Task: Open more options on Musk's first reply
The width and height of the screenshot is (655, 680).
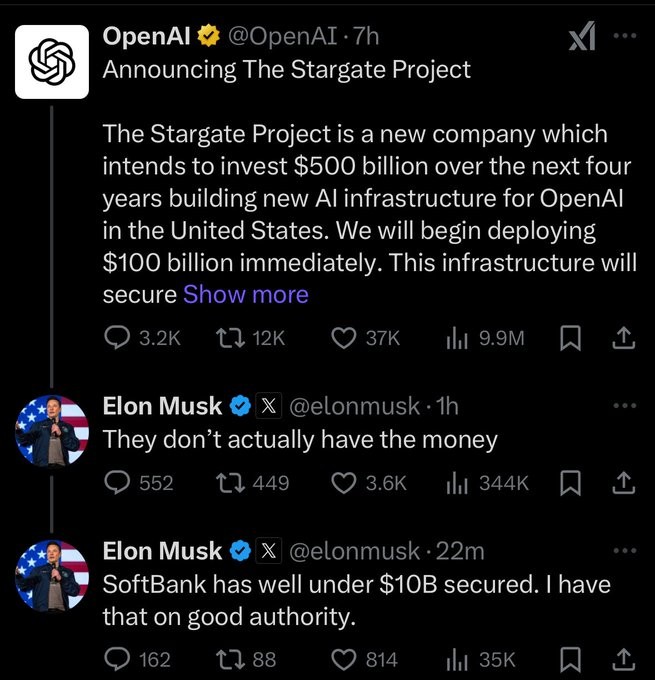Action: point(624,405)
